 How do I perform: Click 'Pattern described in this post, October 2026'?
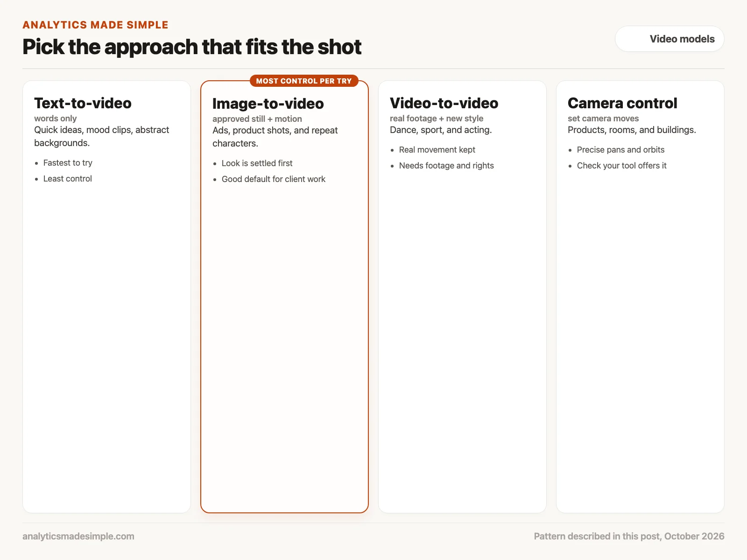(x=629, y=536)
